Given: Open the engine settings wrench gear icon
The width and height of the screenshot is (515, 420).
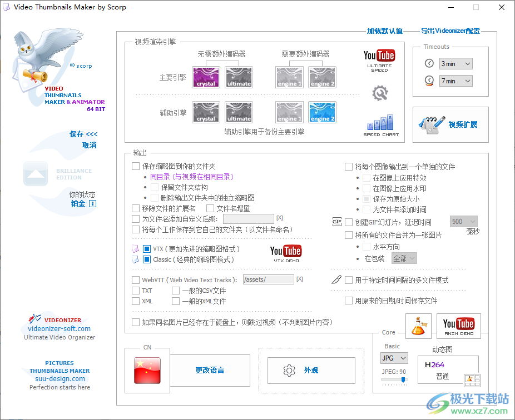Looking at the screenshot, I should pyautogui.click(x=380, y=93).
